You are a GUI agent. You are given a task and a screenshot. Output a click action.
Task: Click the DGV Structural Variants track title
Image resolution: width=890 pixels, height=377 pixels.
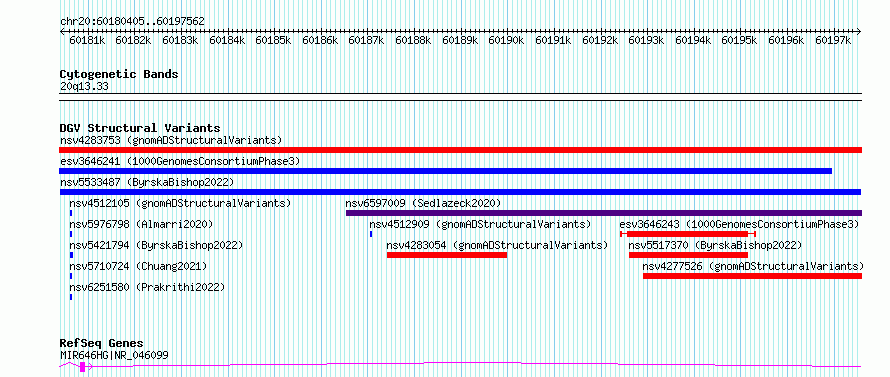pyautogui.click(x=140, y=128)
